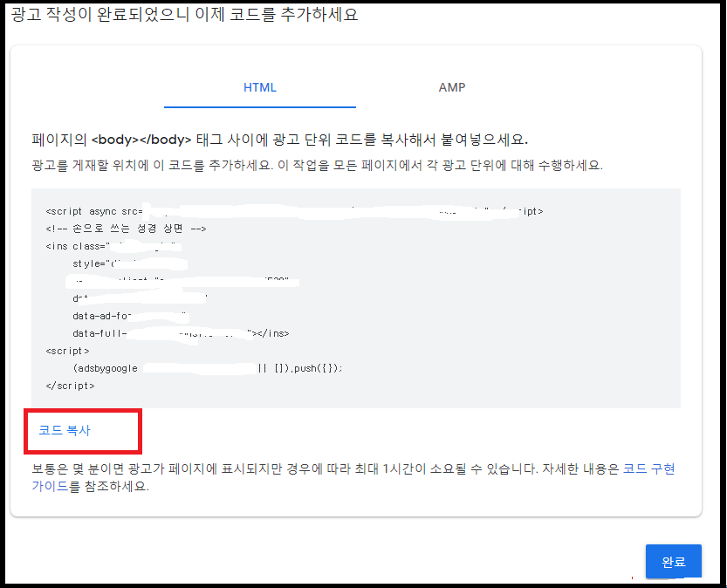Click the heading 광고 작성이 완료되었으니 이제 코드를 추가하세요

pyautogui.click(x=184, y=14)
